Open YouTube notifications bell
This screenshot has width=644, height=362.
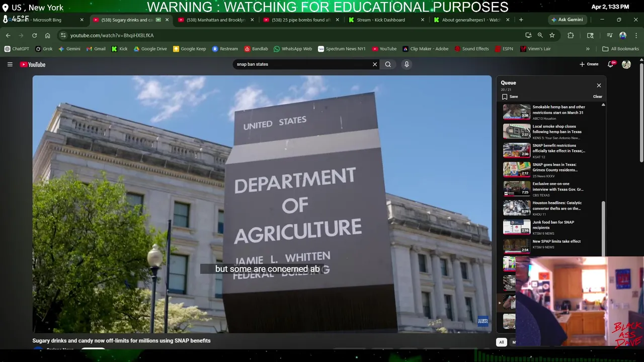coord(611,64)
